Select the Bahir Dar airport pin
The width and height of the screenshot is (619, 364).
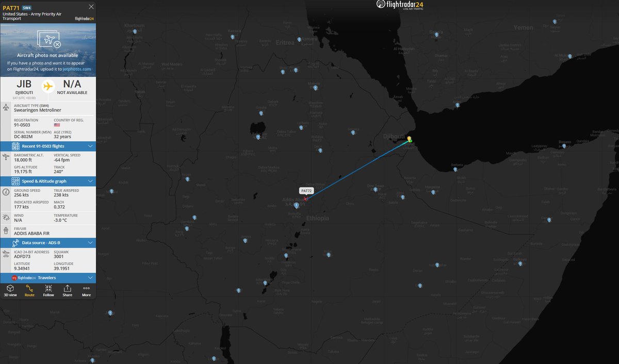point(259,137)
